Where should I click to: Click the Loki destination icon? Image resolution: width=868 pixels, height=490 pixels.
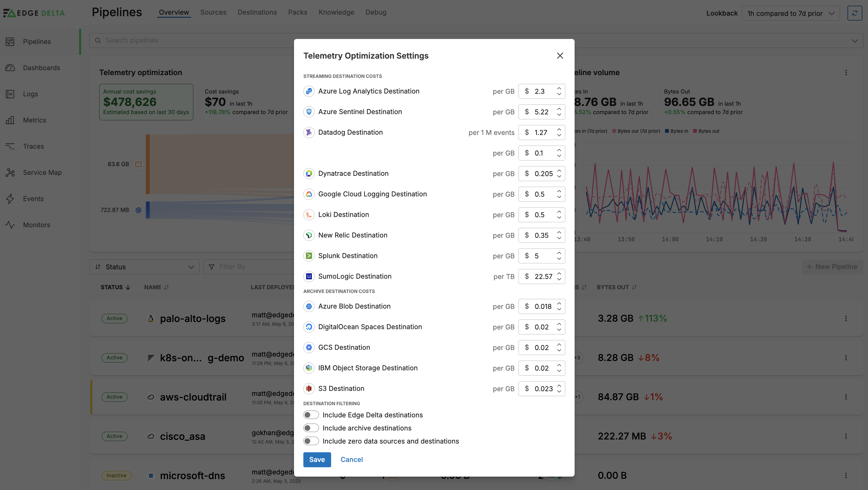point(309,214)
